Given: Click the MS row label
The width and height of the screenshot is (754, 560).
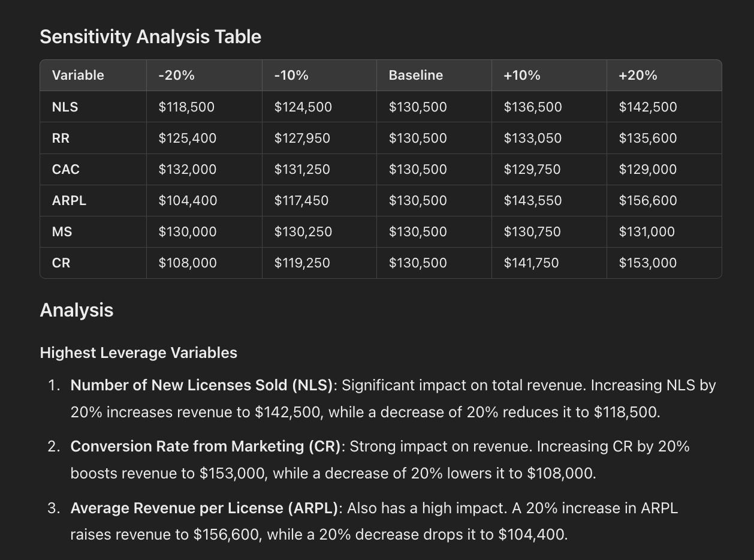Looking at the screenshot, I should tap(62, 232).
